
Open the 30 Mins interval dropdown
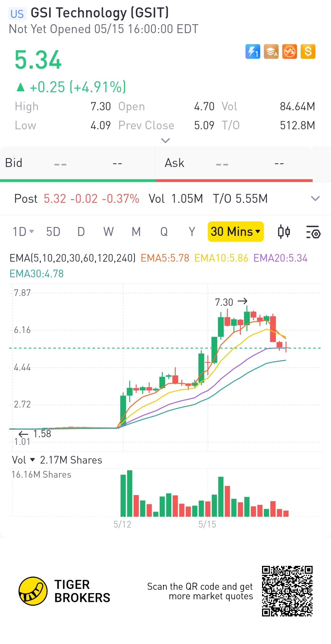pos(236,232)
